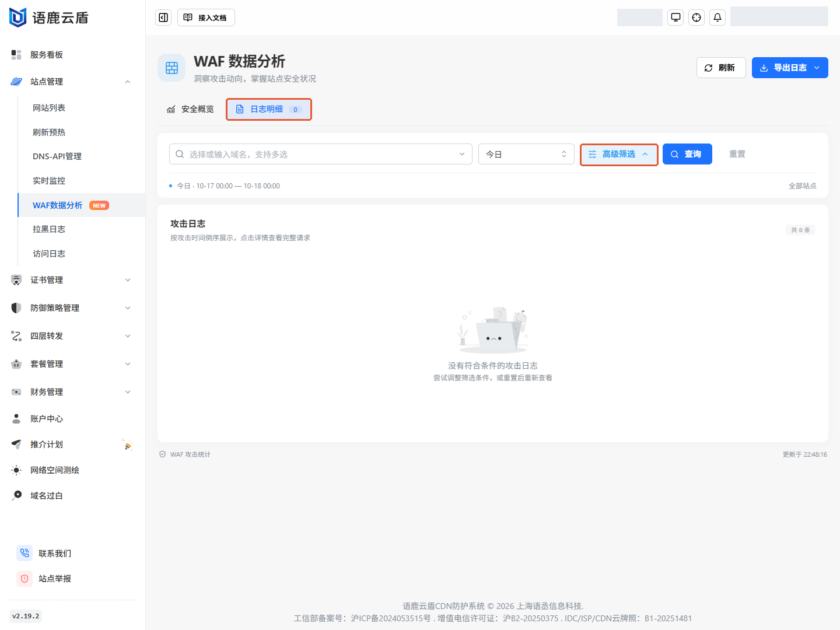Click the 语鹿云盾 shield logo

pyautogui.click(x=18, y=17)
